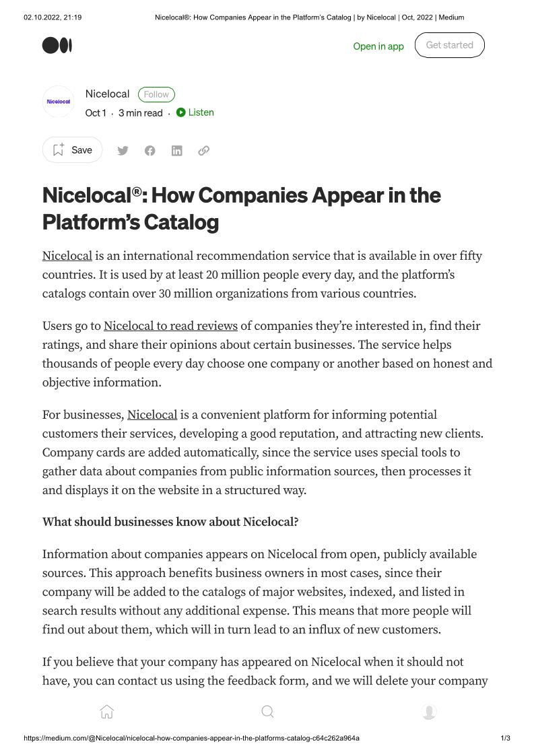Click the Get started button
Image resolution: width=534 pixels, height=756 pixels.
tap(449, 45)
